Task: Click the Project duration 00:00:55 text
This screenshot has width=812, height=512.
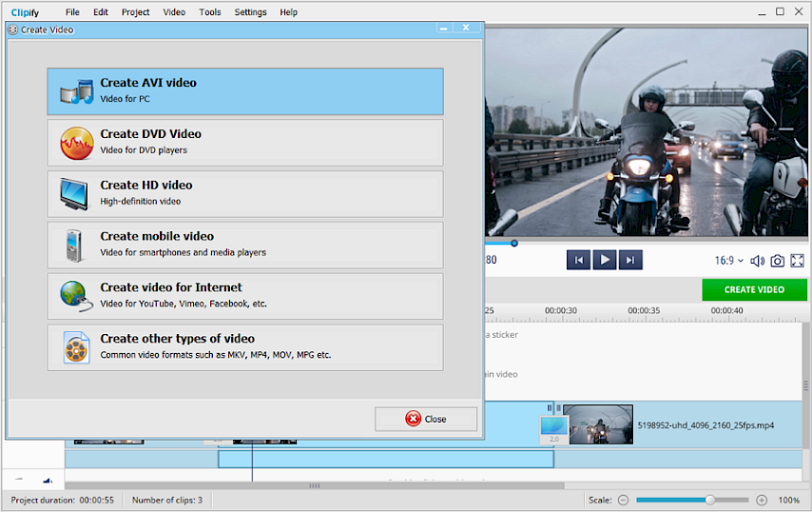Action: click(x=62, y=500)
